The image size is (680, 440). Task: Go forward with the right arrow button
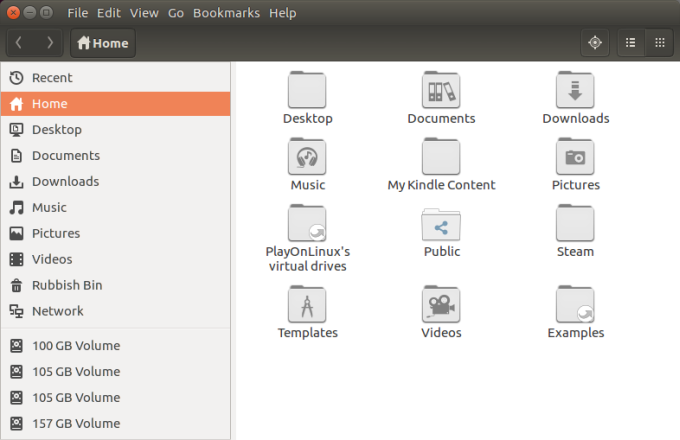tap(49, 42)
